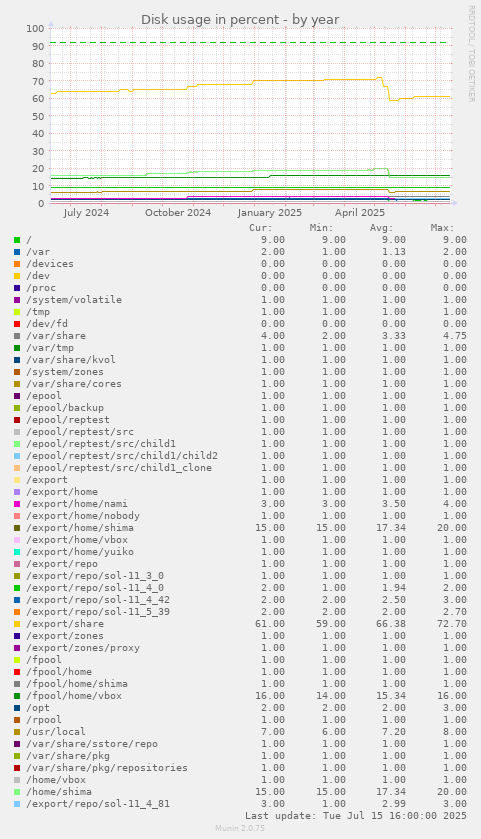
Task: Click the 66.38 average value of /export/share
Action: tap(391, 624)
